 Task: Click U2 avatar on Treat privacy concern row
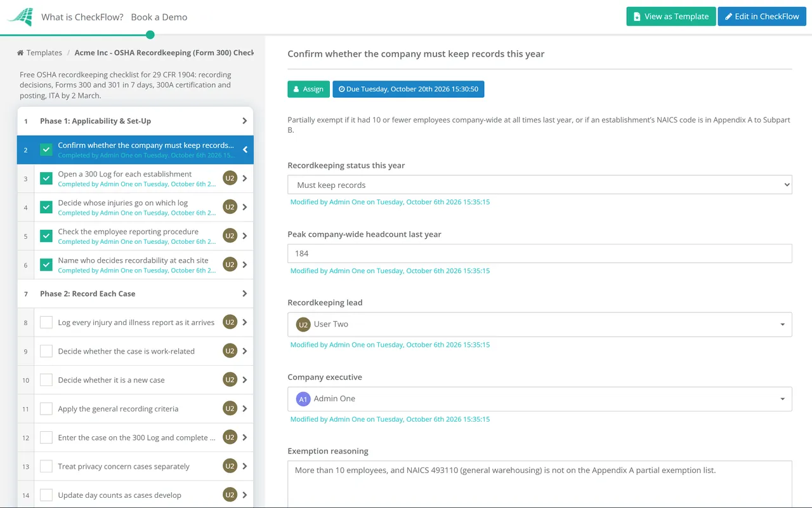(x=230, y=466)
